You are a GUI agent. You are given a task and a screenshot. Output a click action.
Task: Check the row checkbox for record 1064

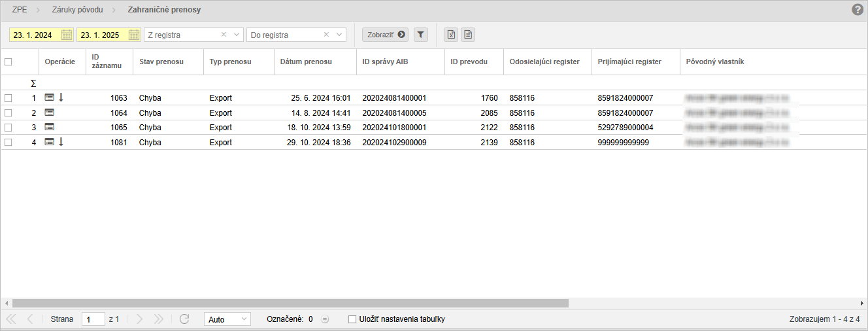click(8, 113)
